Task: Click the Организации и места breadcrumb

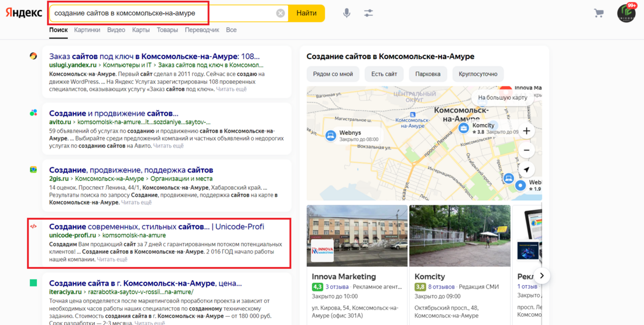Action: [181, 179]
